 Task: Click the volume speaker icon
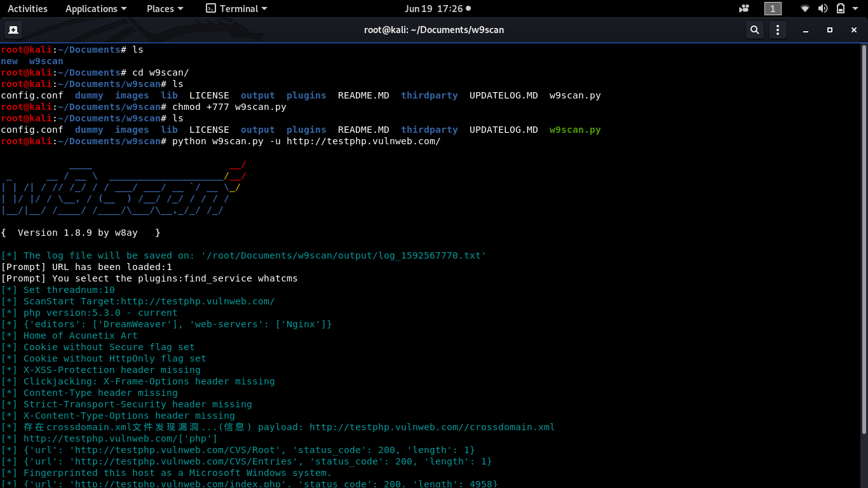pyautogui.click(x=823, y=9)
